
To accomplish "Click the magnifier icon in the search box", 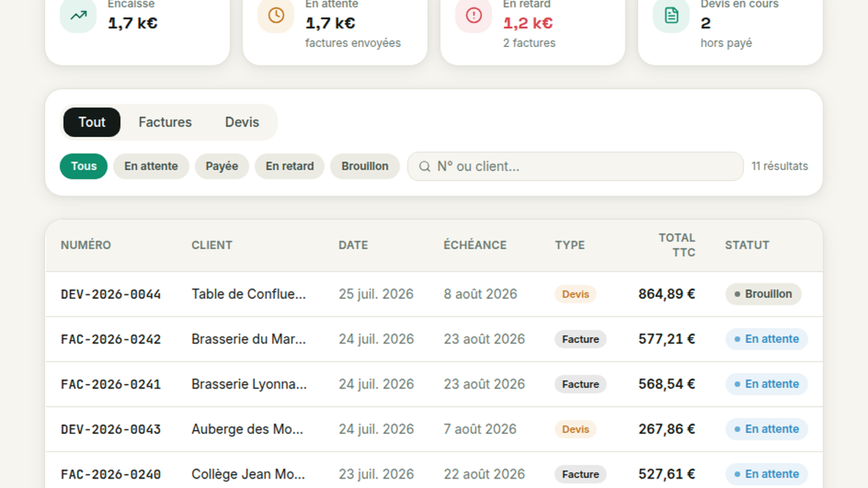I will point(424,166).
